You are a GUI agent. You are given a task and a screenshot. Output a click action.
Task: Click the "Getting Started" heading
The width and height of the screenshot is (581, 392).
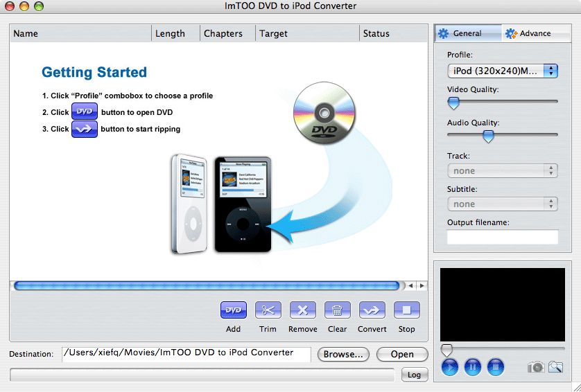94,72
